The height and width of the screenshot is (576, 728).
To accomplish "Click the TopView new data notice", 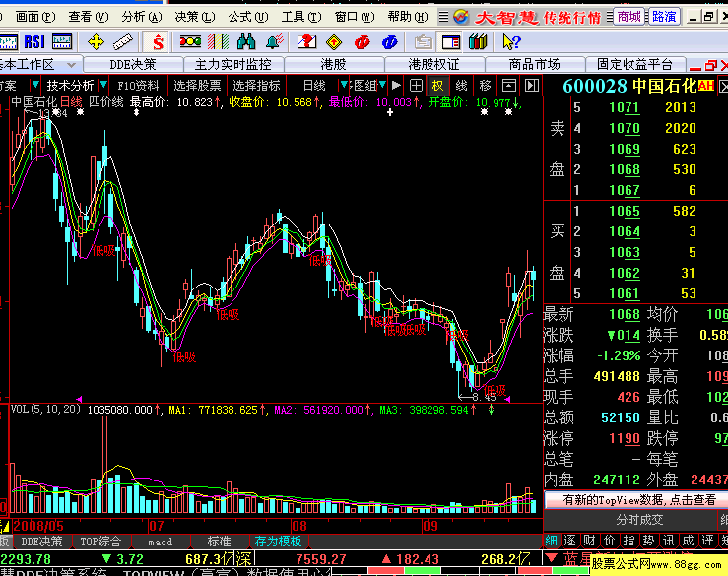I will [x=639, y=500].
